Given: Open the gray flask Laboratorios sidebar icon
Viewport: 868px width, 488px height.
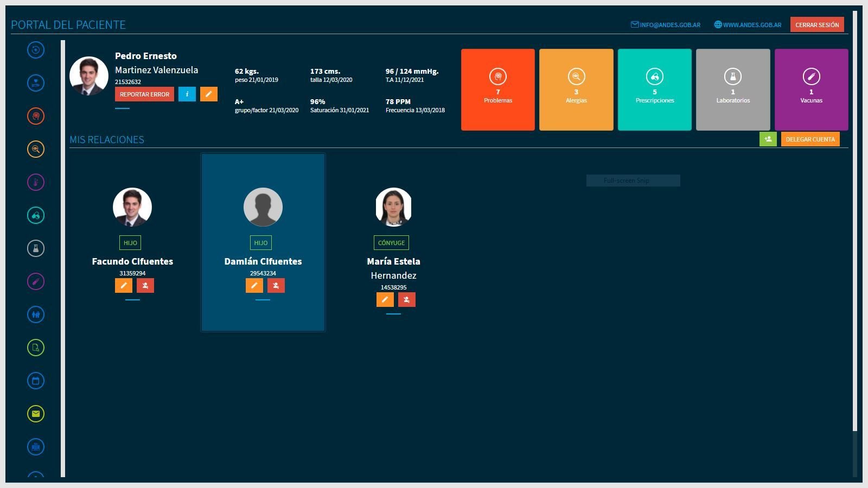Looking at the screenshot, I should pos(36,248).
